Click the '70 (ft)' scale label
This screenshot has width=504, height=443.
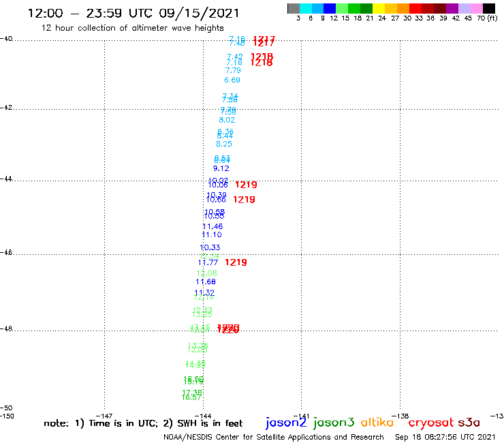[x=487, y=18]
